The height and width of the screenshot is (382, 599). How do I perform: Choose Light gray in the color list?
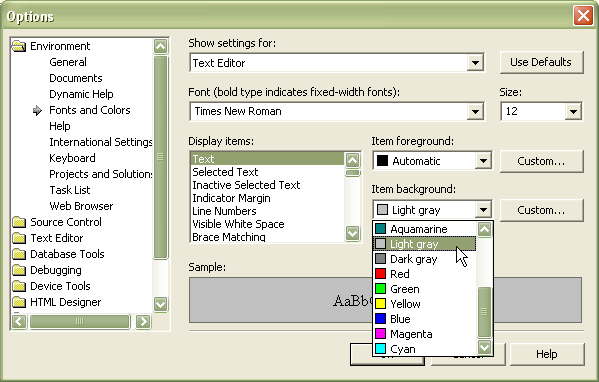[425, 244]
